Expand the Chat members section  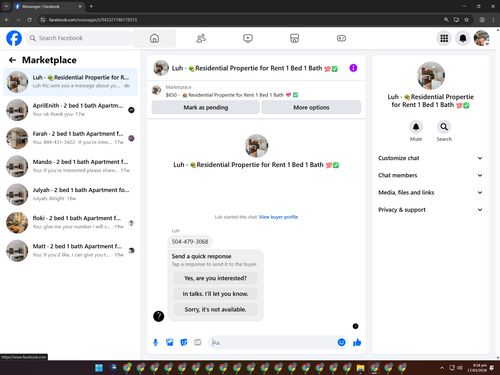[430, 175]
